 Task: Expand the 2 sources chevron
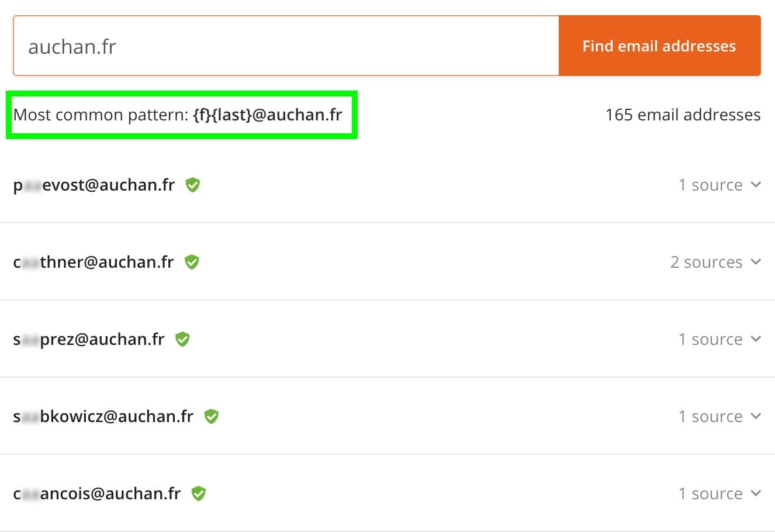pyautogui.click(x=756, y=262)
